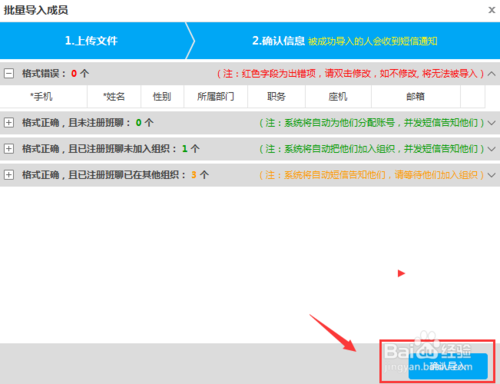Click the 被成功导入的人会收到短信通知 hint
Image resolution: width=500 pixels, height=384 pixels.
[x=372, y=41]
